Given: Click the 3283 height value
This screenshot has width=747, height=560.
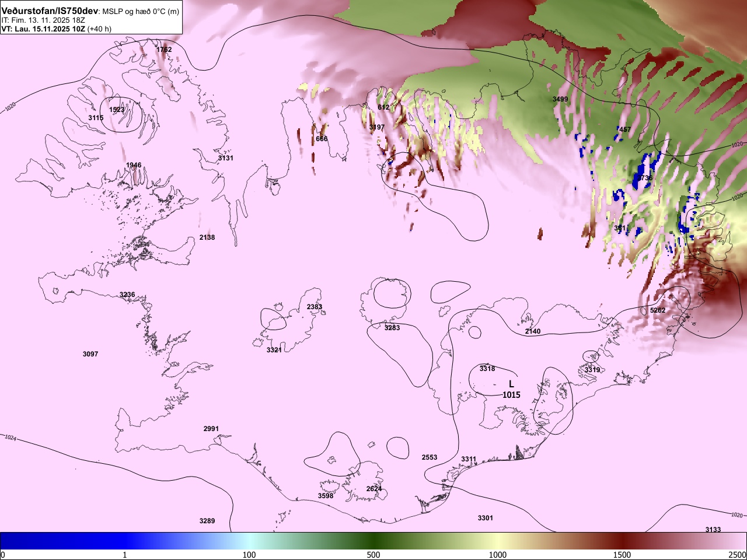Looking at the screenshot, I should [392, 328].
